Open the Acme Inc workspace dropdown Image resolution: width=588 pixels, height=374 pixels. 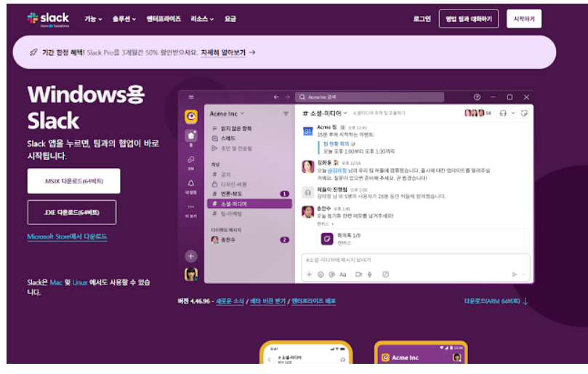(x=227, y=114)
